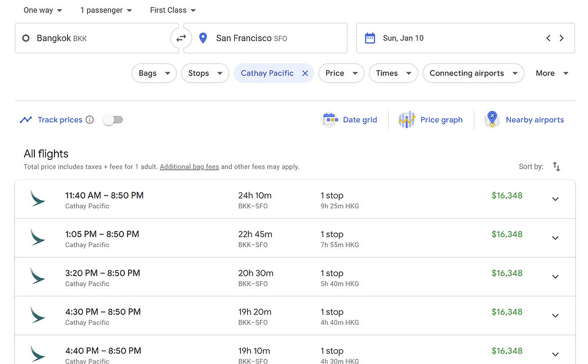Open the More filters dropdown
Screen dimensions: 588x364
[x=552, y=73]
